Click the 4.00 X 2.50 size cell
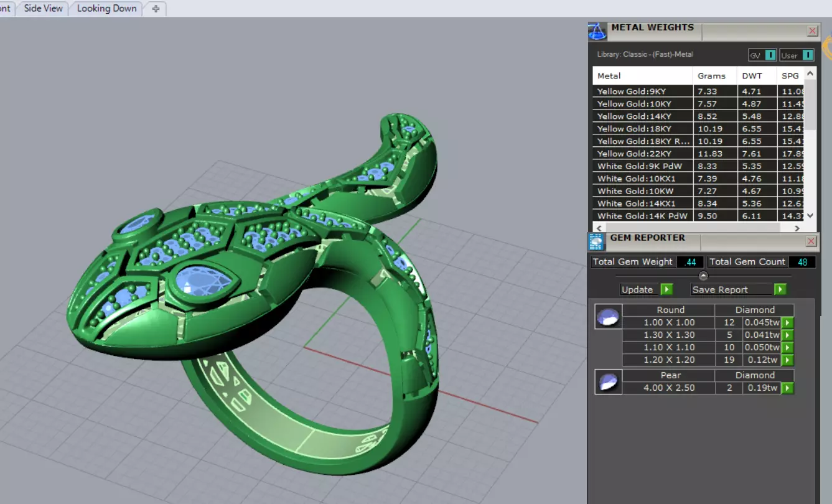The image size is (832, 504). coord(669,388)
